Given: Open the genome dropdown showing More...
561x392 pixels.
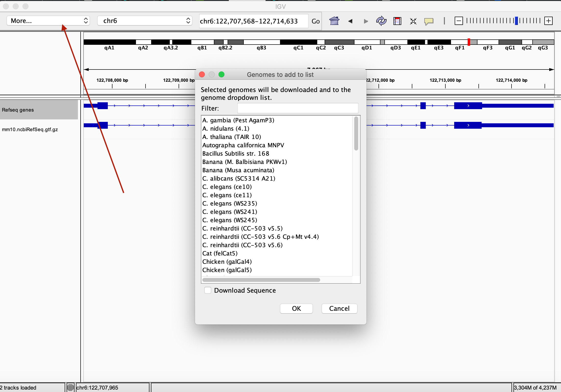Looking at the screenshot, I should (x=48, y=21).
